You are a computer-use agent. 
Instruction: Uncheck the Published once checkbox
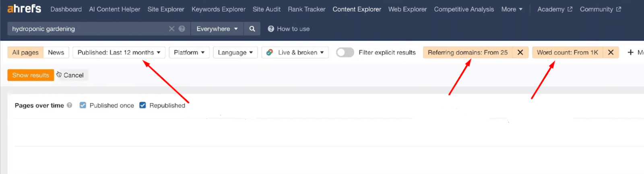tap(83, 105)
